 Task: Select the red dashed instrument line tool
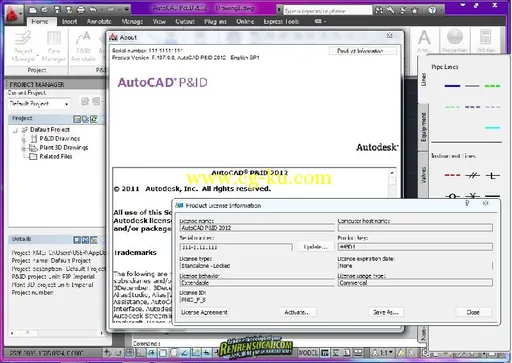coord(452,175)
